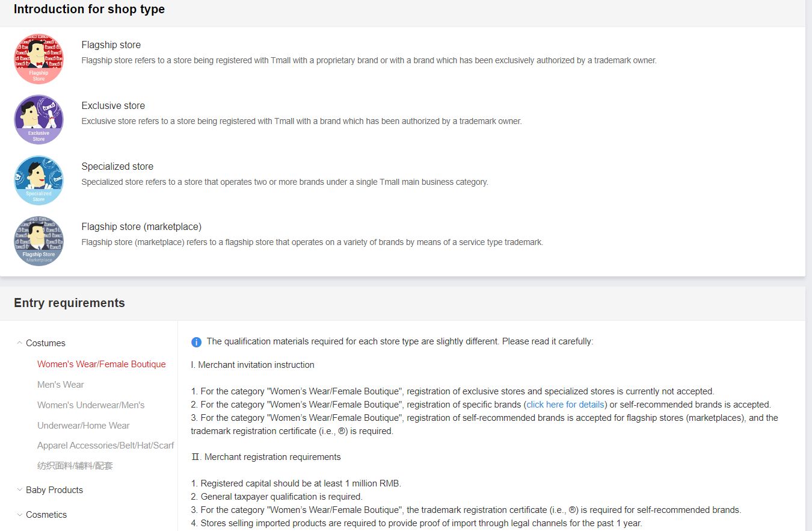The height and width of the screenshot is (531, 812).
Task: Click the blue info icon beside qualification note
Action: click(196, 342)
